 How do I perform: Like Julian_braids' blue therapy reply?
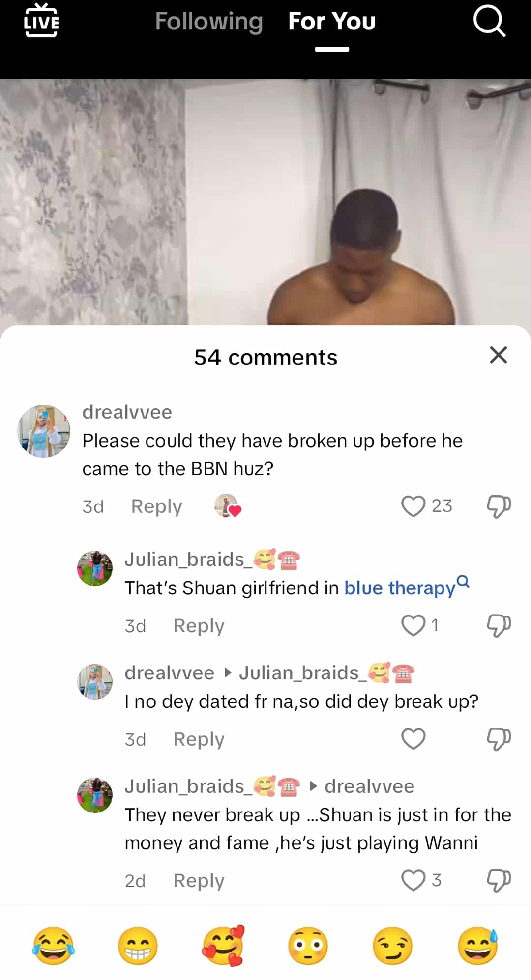coord(413,625)
